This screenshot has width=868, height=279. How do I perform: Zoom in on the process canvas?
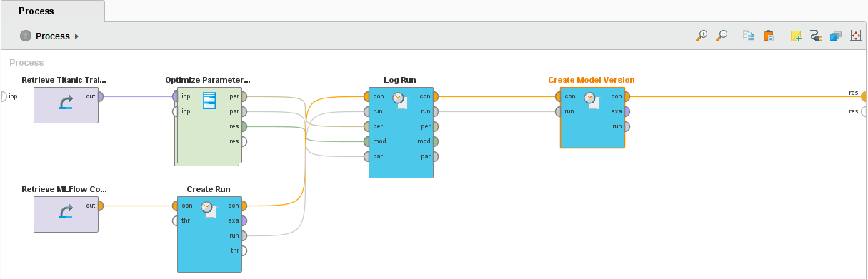coord(702,36)
